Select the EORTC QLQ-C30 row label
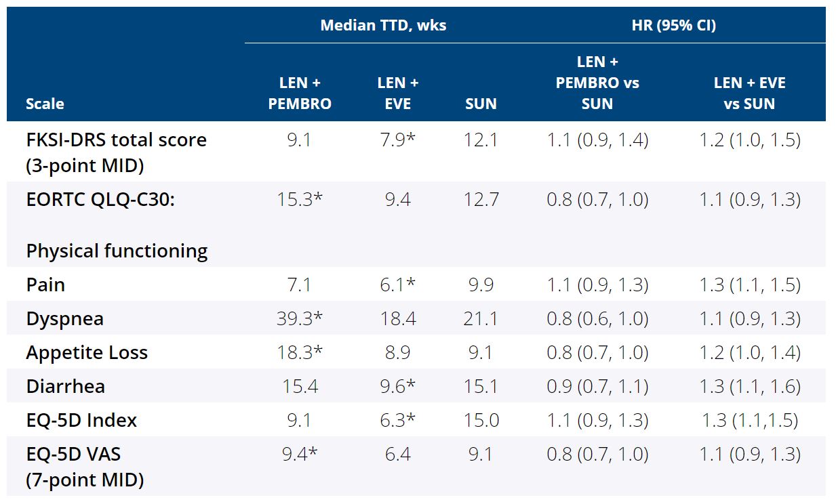The width and height of the screenshot is (836, 504). [x=100, y=200]
